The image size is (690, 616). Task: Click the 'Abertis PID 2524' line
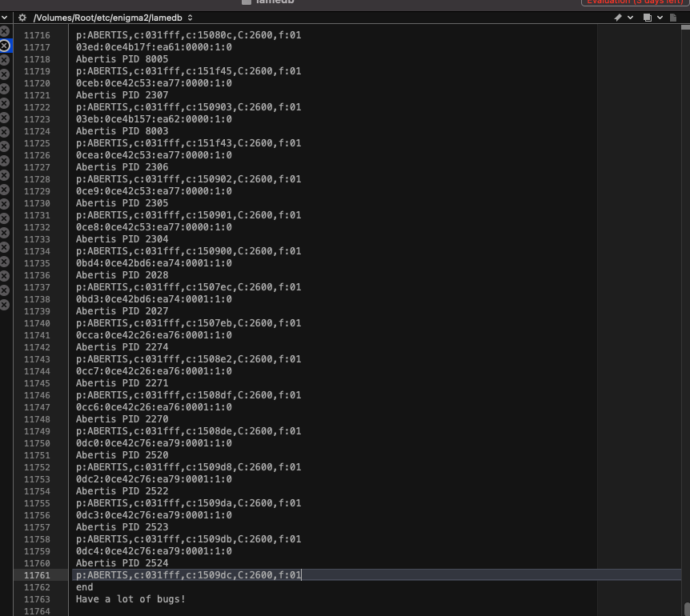[122, 563]
